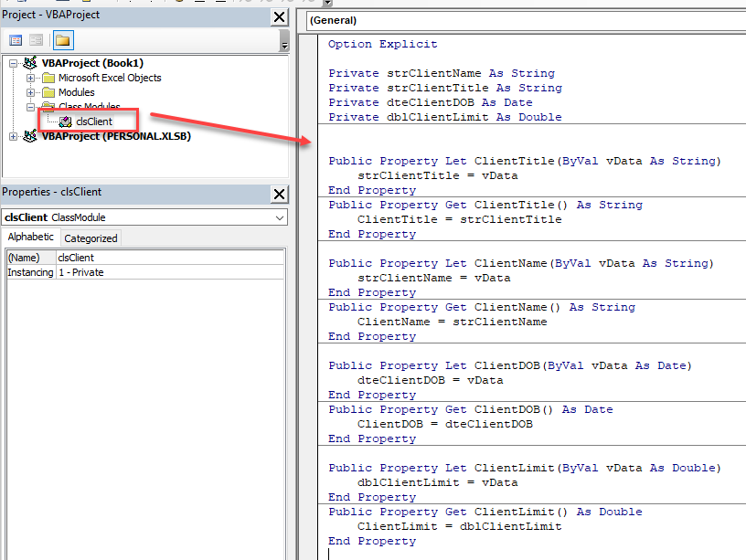Close the Properties - clsClient pane
This screenshot has width=746, height=560.
coord(279,194)
